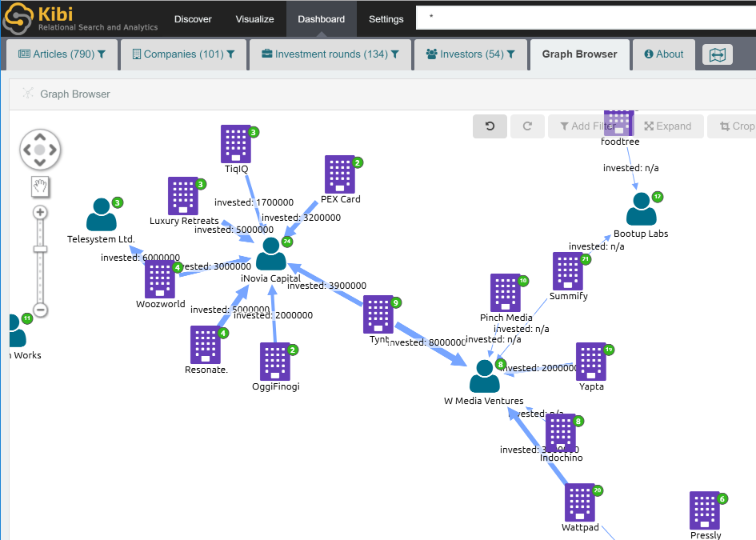Select the Summify company node

(568, 271)
